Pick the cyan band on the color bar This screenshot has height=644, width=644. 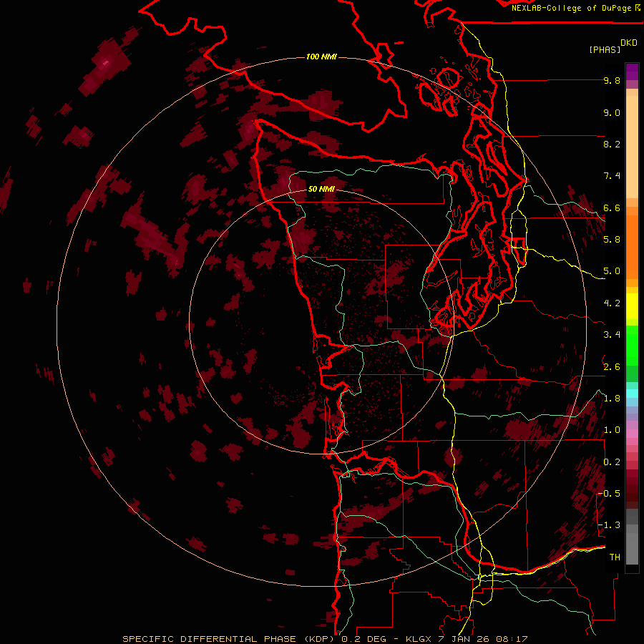(x=632, y=393)
